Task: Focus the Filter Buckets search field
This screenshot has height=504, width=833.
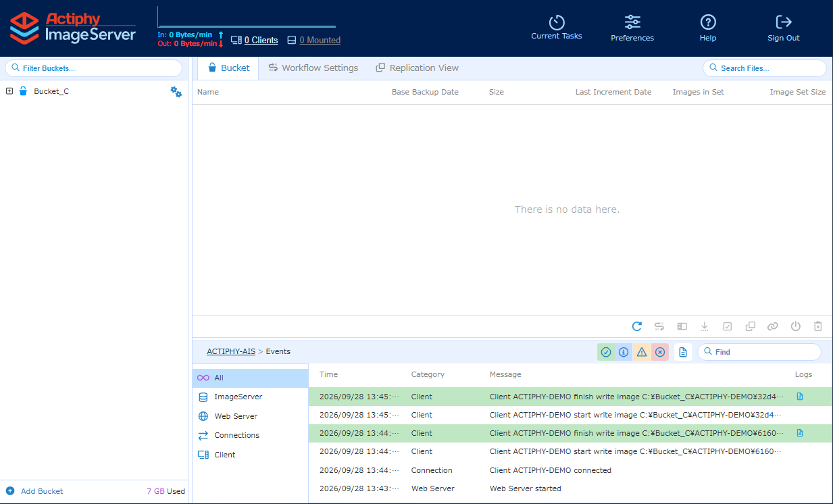Action: tap(93, 68)
